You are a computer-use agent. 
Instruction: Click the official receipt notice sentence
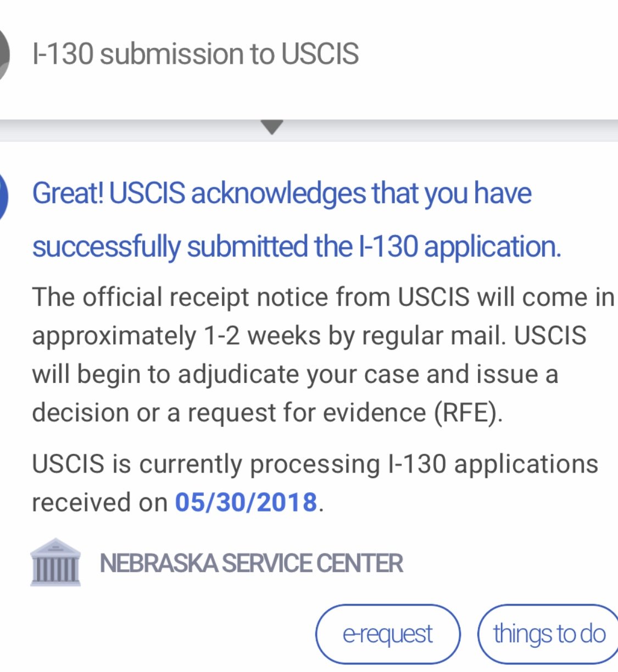(x=323, y=297)
